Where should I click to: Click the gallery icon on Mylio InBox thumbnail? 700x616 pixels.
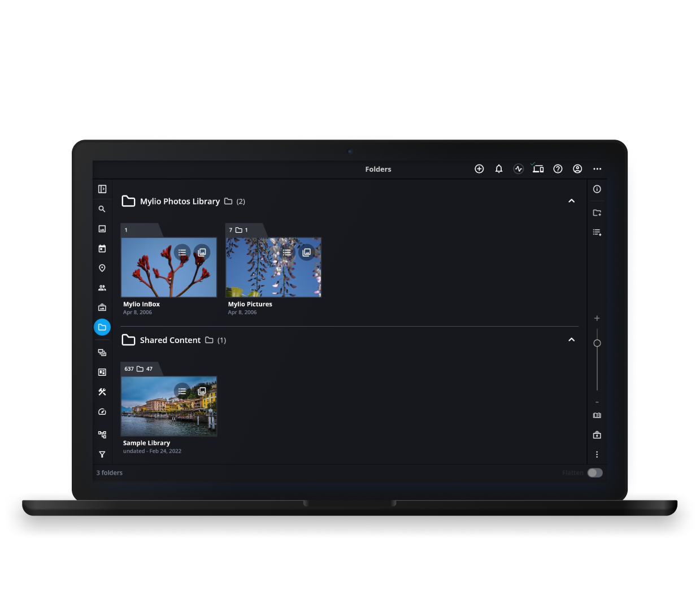click(202, 253)
